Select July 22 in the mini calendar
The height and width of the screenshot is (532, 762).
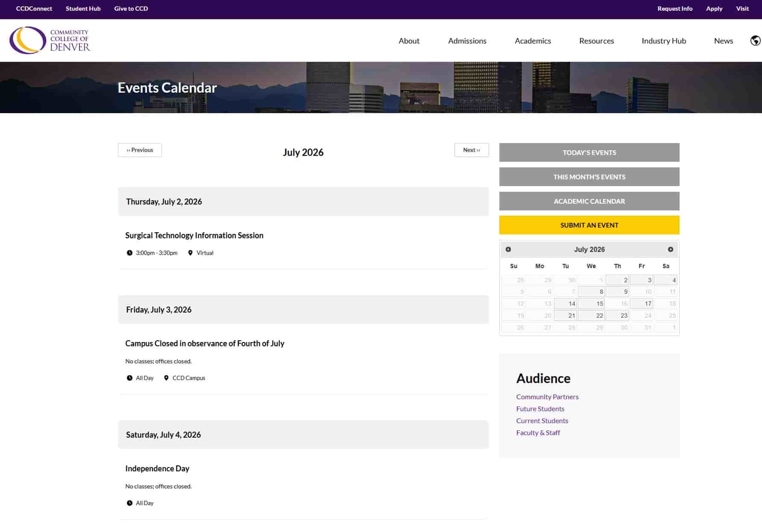(x=591, y=316)
